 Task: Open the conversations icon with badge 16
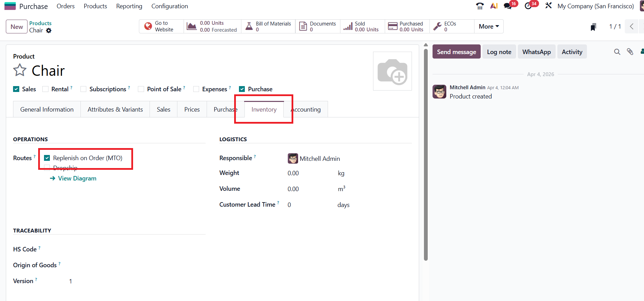tap(507, 6)
